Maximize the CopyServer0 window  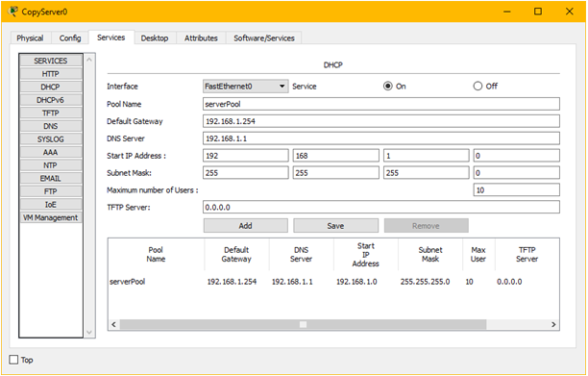pos(538,12)
